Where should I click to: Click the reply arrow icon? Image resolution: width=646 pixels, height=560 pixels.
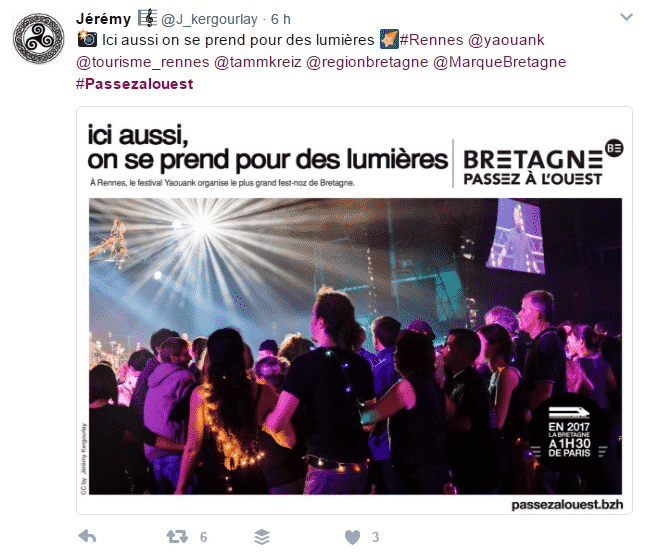click(x=87, y=536)
